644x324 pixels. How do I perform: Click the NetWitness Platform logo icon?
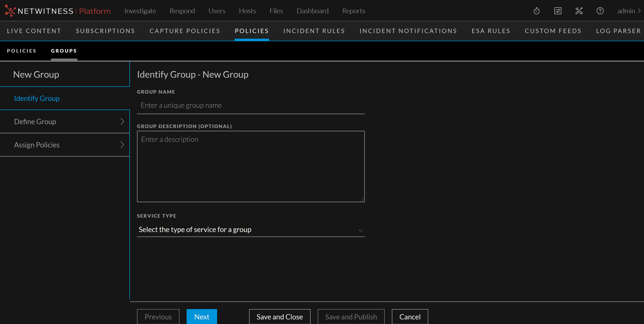point(10,11)
